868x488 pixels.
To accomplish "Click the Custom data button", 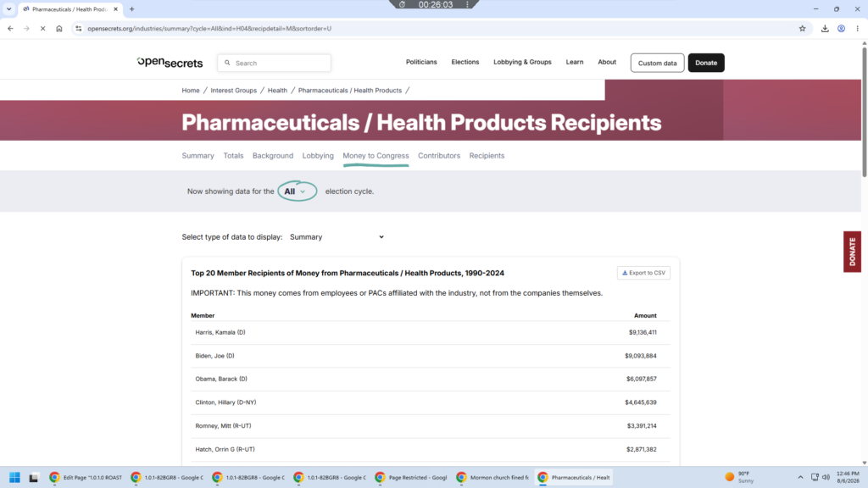I will point(657,63).
